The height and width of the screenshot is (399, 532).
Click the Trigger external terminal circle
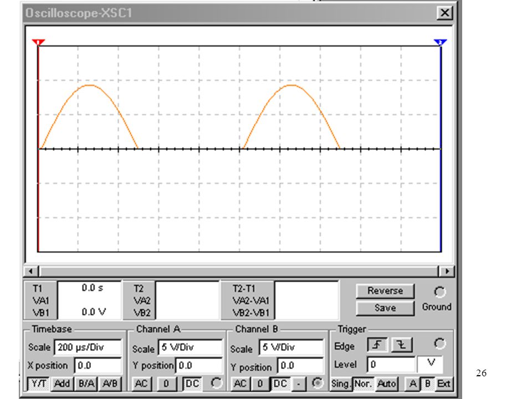pyautogui.click(x=439, y=344)
